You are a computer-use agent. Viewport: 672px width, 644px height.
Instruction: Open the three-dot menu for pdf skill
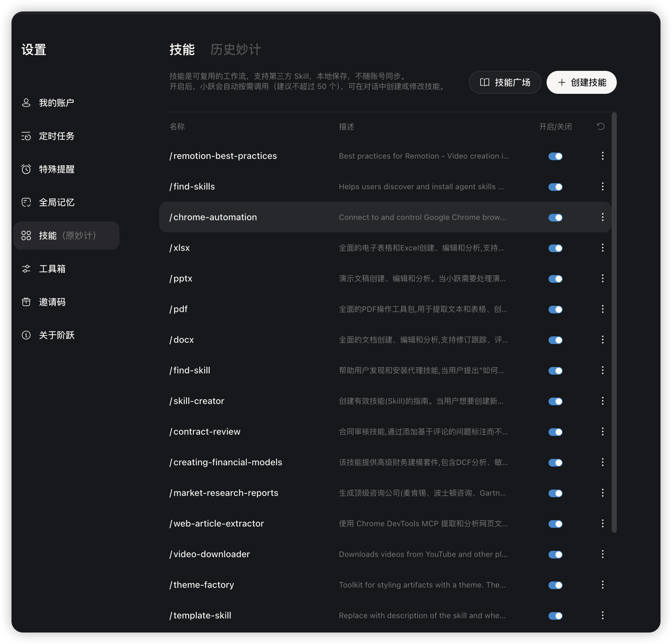[602, 309]
